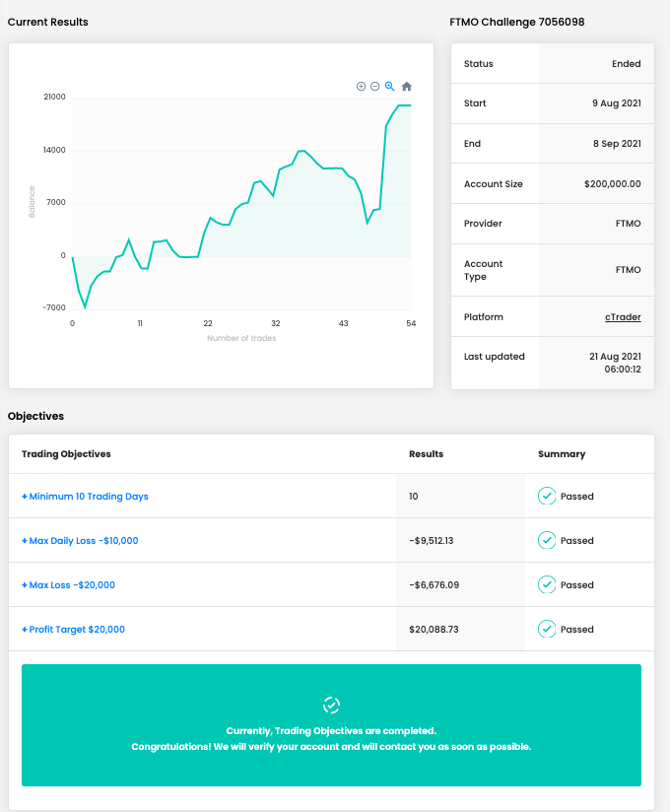Screen dimensions: 670x812
Task: Click the Platform label
Action: point(483,317)
